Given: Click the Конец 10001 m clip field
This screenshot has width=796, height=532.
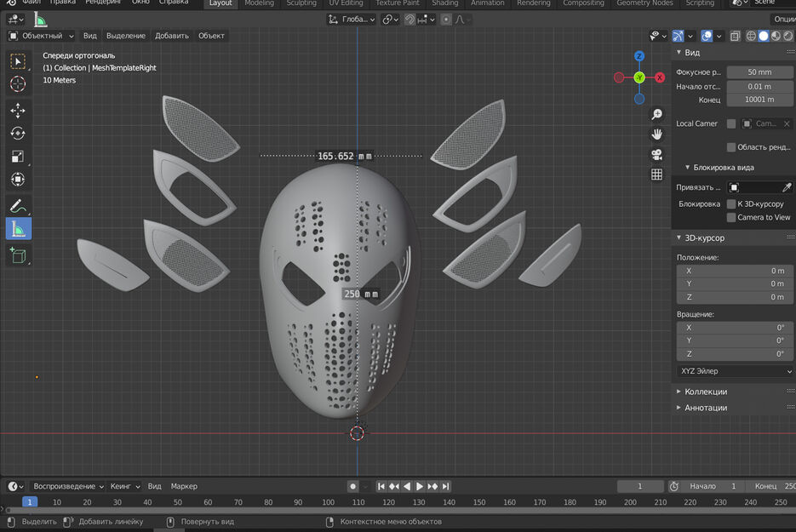Looking at the screenshot, I should [x=759, y=100].
